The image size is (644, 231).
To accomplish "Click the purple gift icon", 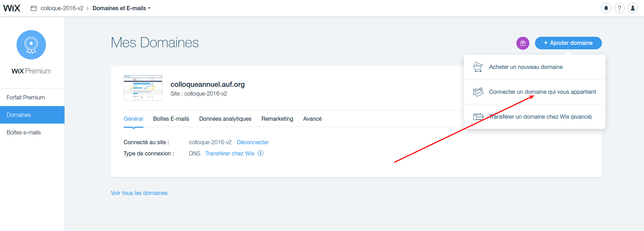I will click(x=523, y=43).
